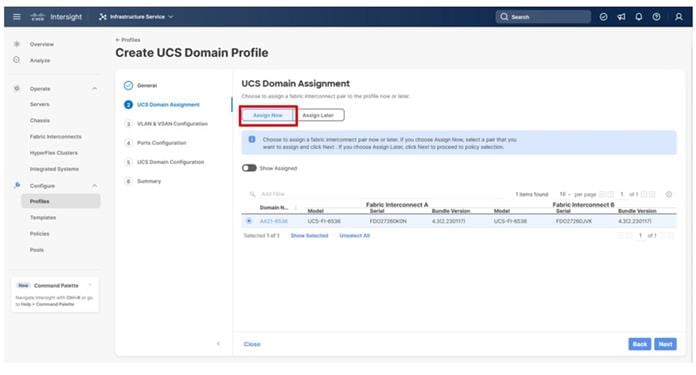
Task: Click the top Search field
Action: [543, 17]
